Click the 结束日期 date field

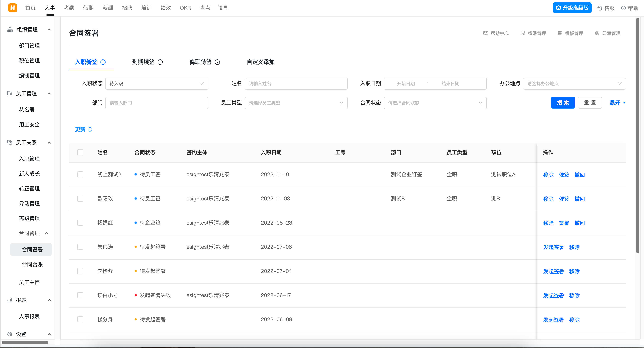tap(450, 83)
